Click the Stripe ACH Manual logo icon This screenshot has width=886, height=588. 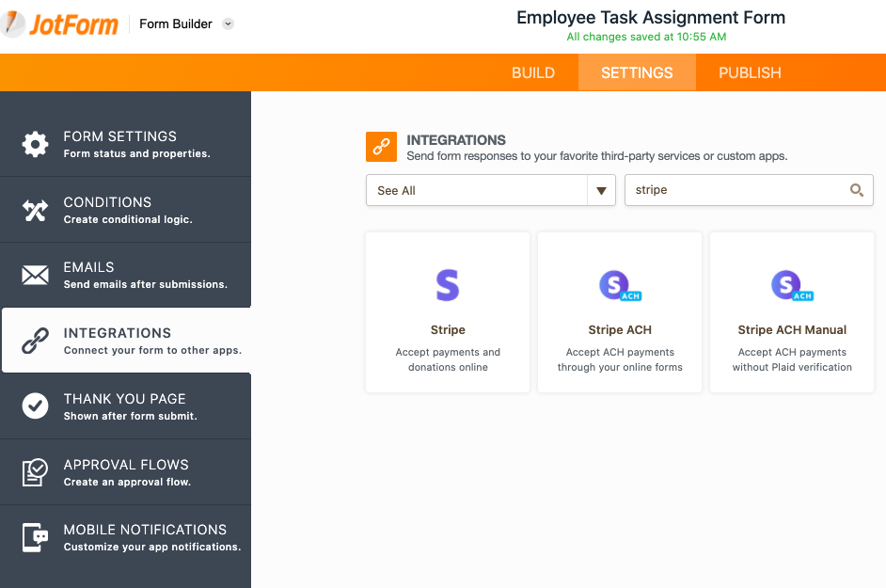tap(792, 285)
